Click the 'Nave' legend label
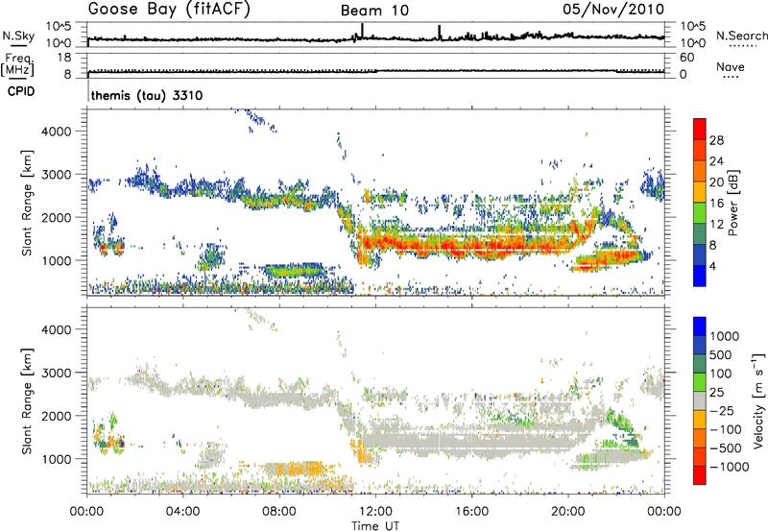Viewport: 768px width, 532px height. tap(731, 67)
